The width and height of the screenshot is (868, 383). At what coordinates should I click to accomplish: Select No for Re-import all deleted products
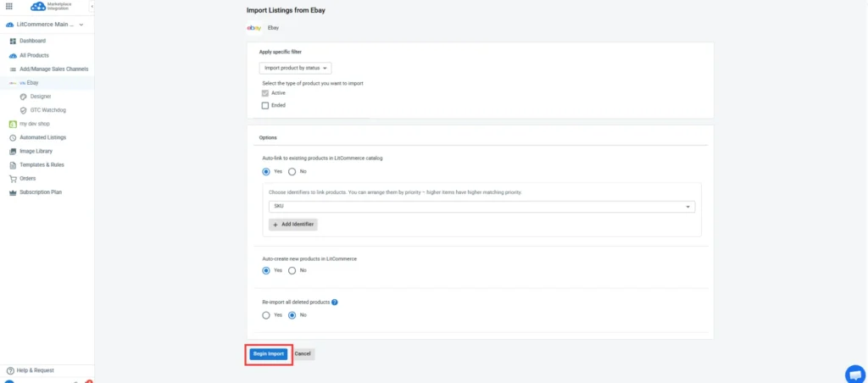tap(292, 315)
